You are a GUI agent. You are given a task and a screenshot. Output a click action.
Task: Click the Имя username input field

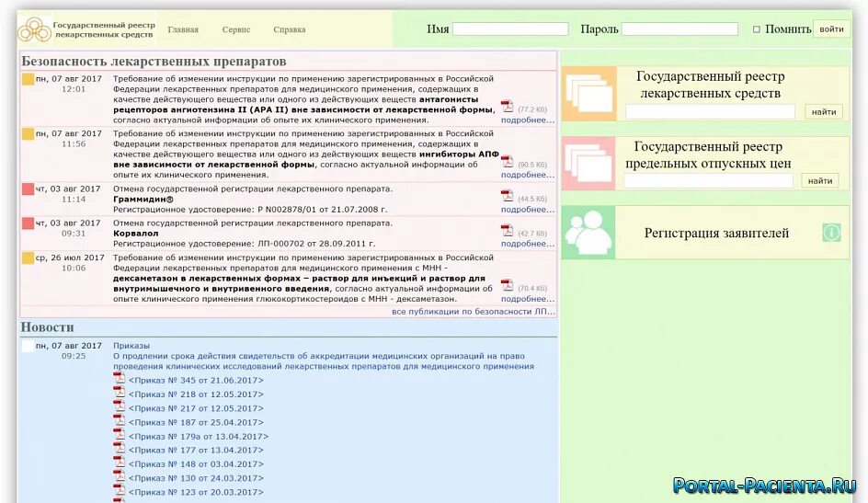point(510,29)
